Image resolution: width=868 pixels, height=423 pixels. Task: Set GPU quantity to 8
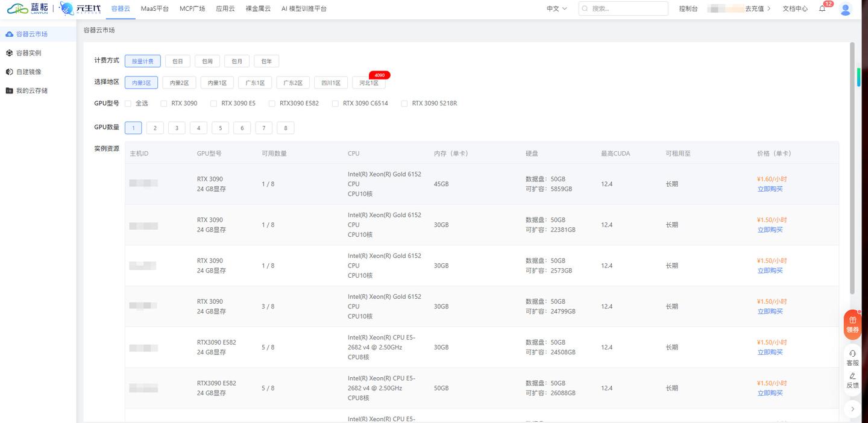point(286,128)
